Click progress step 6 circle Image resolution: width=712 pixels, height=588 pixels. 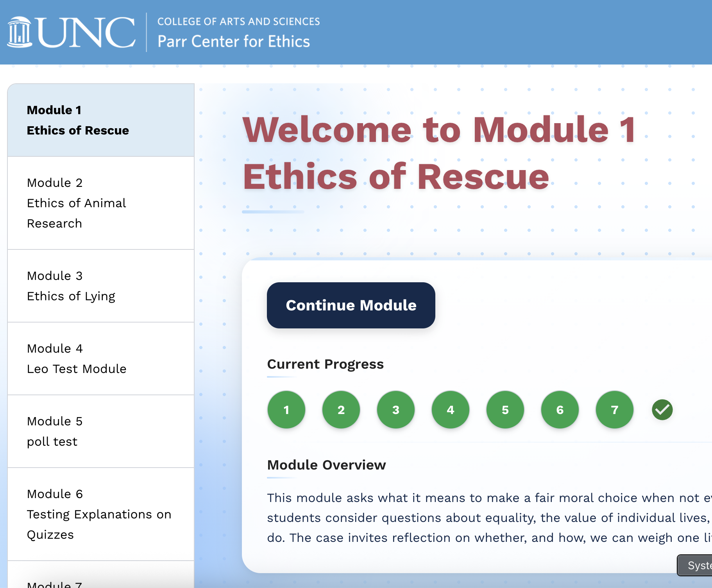tap(560, 410)
